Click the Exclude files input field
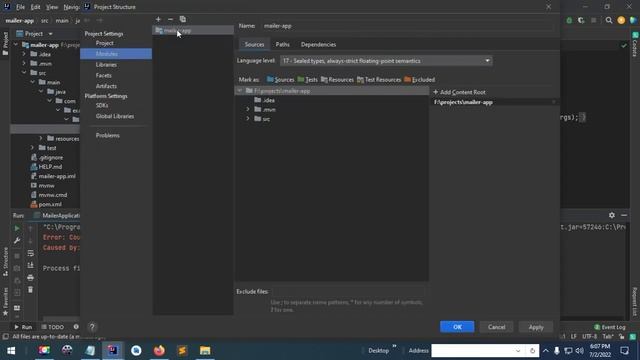640x360 pixels. [x=349, y=291]
